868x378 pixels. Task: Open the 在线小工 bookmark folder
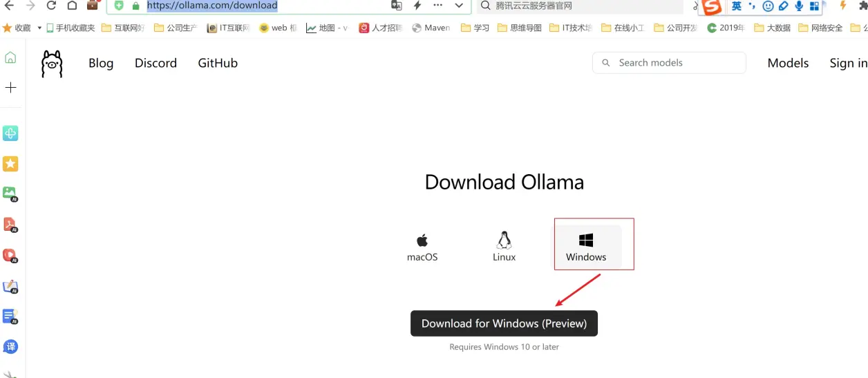click(x=623, y=28)
